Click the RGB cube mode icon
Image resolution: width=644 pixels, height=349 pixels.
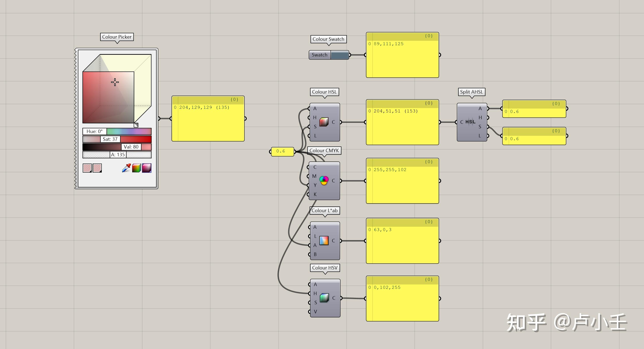(x=137, y=168)
